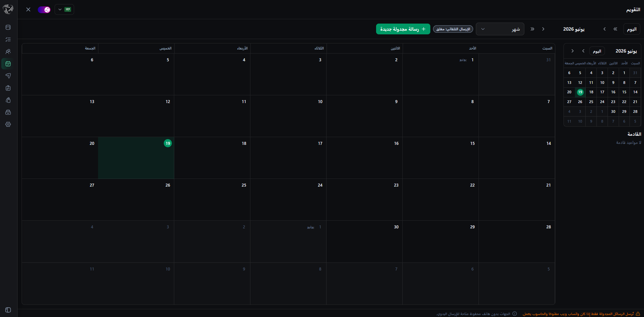Collapse the sidebar with the bottom panel icon
This screenshot has width=644, height=317.
pos(8,310)
